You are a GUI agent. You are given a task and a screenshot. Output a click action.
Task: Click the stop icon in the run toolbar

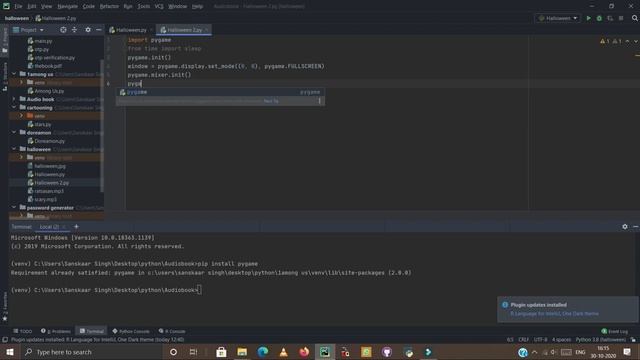point(621,18)
